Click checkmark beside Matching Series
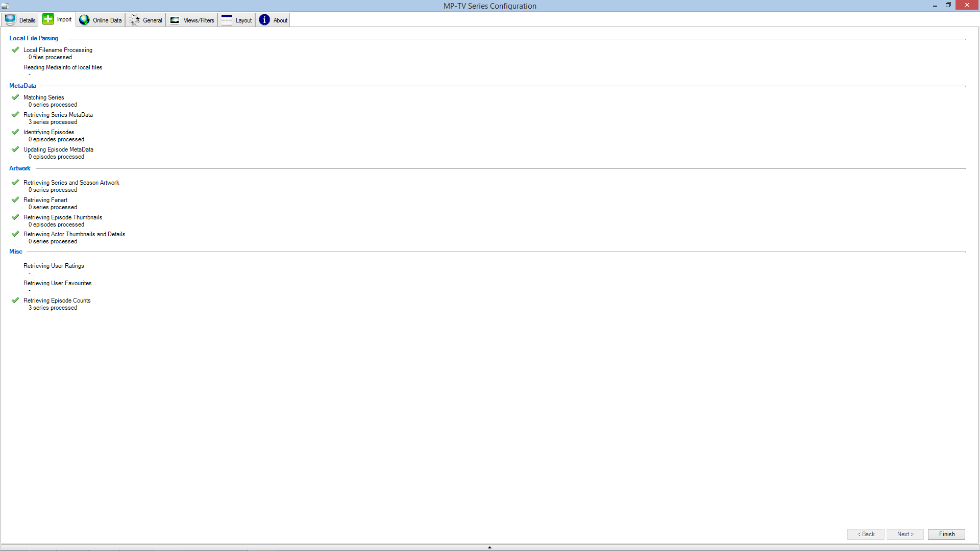The height and width of the screenshot is (551, 980). click(x=15, y=97)
